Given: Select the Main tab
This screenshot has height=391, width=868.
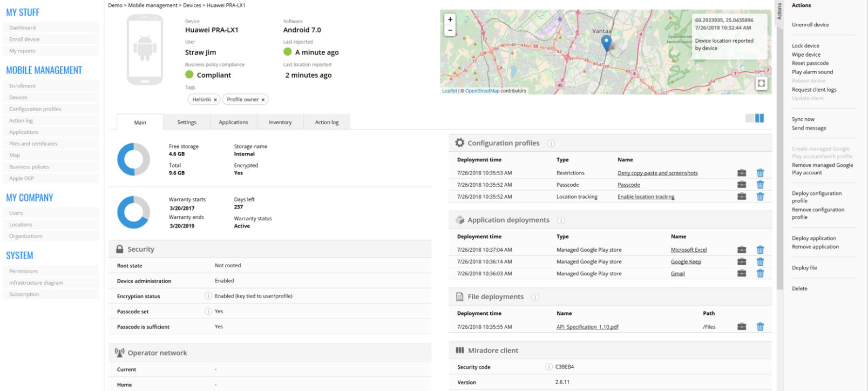Looking at the screenshot, I should (x=140, y=122).
